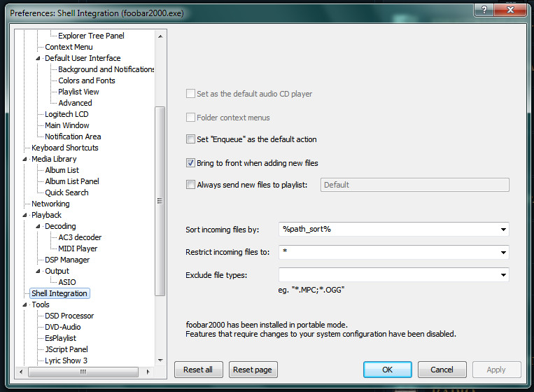Select Explorer Tree Panel page
Image resolution: width=534 pixels, height=392 pixels.
pos(91,36)
